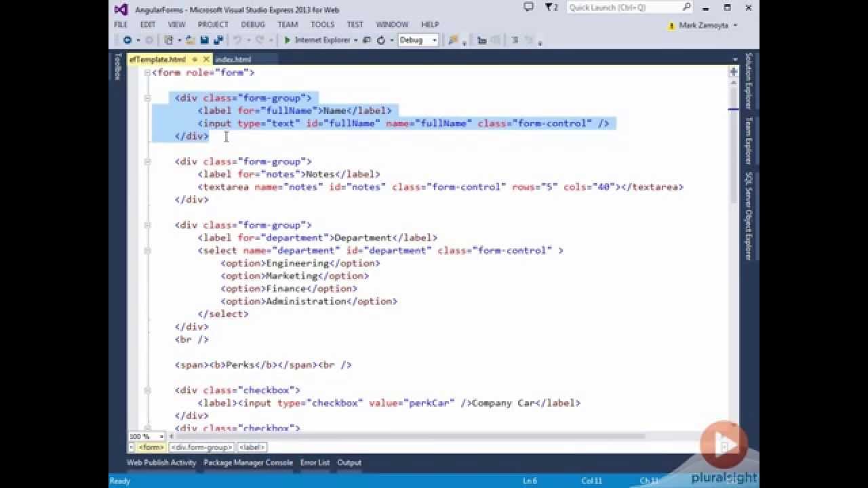Click the green Start debugging play icon

coord(288,40)
